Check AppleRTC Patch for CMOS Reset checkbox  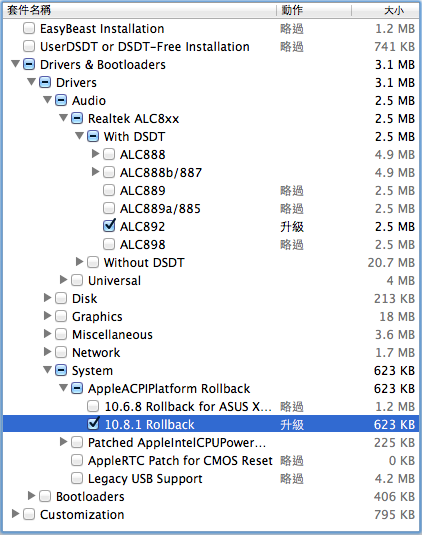click(77, 460)
